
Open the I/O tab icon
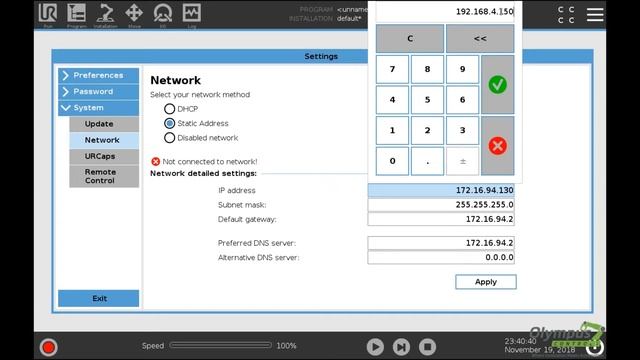(x=162, y=15)
